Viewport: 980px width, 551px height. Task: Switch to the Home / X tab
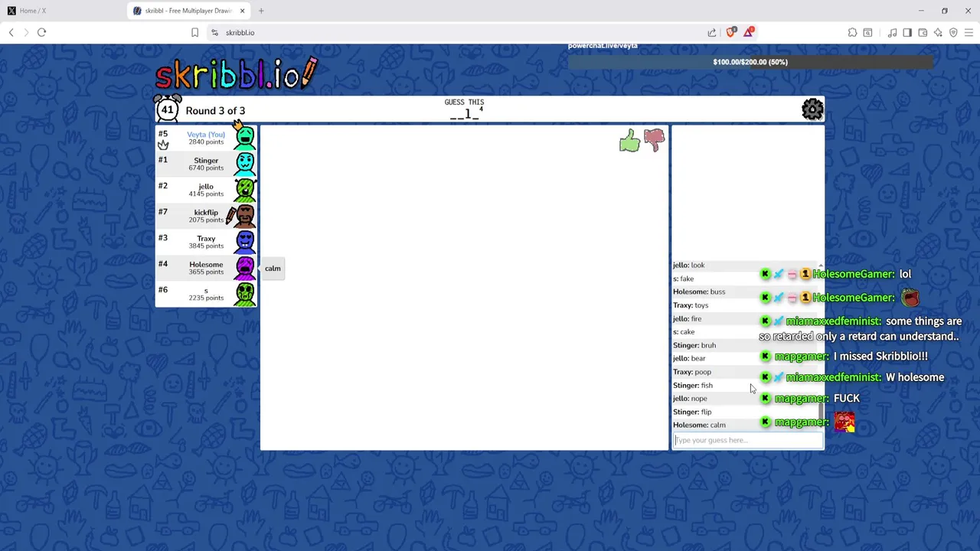pyautogui.click(x=61, y=11)
